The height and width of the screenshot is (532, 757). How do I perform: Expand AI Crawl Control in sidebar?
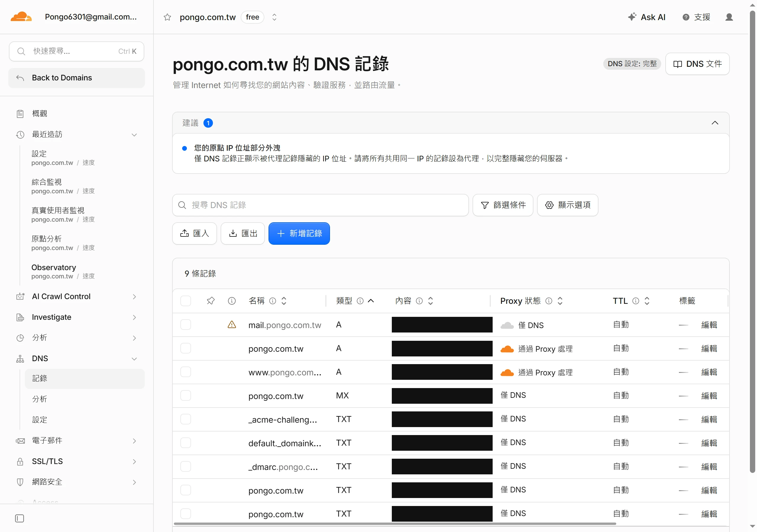[134, 297]
